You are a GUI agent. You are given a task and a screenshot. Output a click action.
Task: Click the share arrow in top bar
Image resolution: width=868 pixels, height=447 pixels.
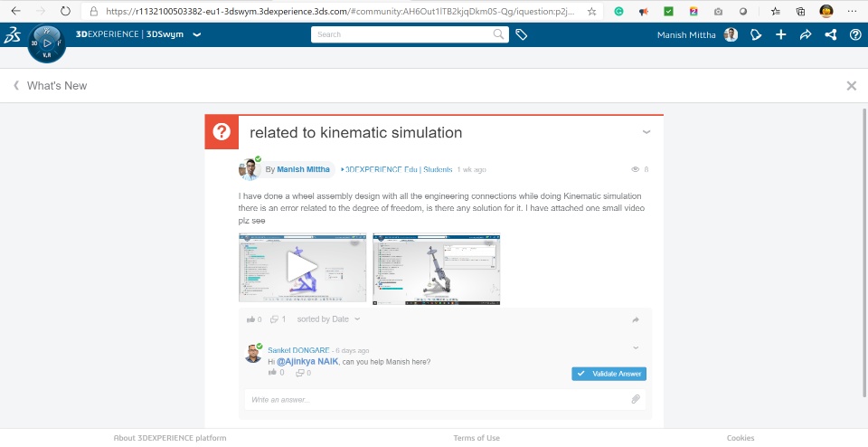pos(806,35)
